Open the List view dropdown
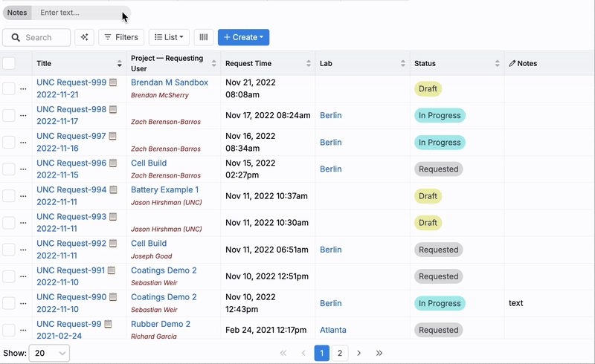This screenshot has width=595, height=364. [x=169, y=37]
